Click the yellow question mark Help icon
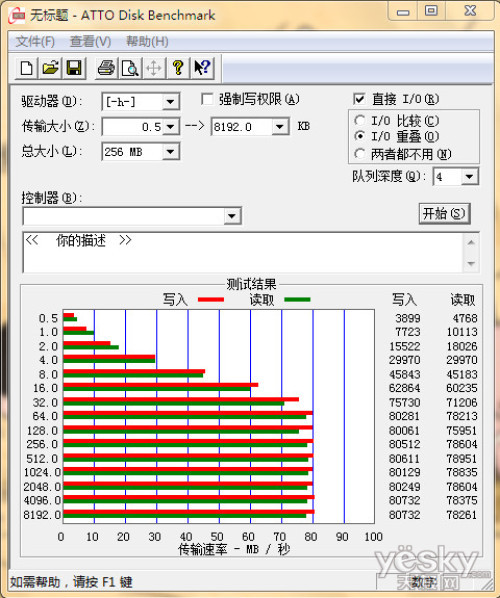 pyautogui.click(x=178, y=68)
